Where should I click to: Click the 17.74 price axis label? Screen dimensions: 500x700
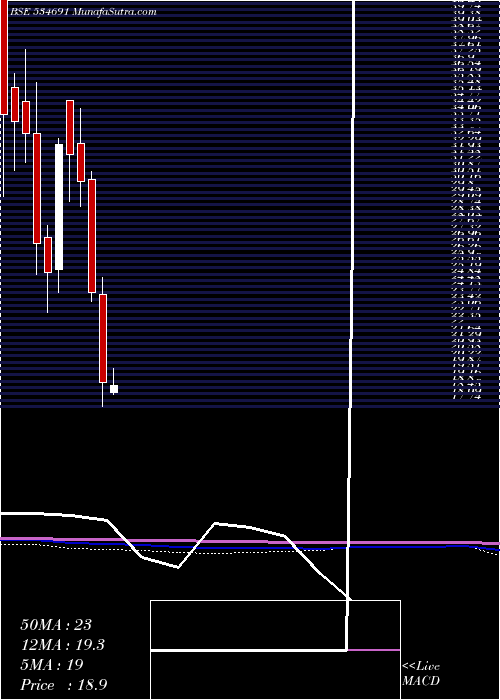[467, 397]
